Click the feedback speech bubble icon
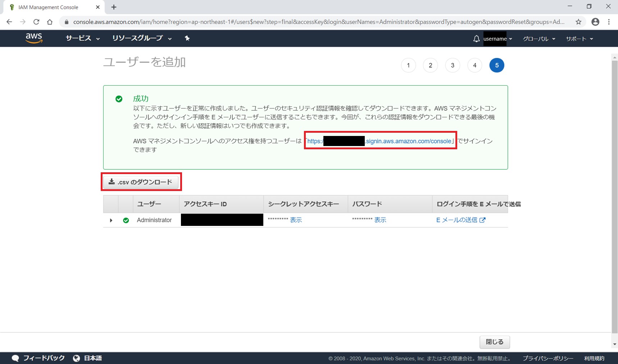The image size is (618, 364). [15, 358]
